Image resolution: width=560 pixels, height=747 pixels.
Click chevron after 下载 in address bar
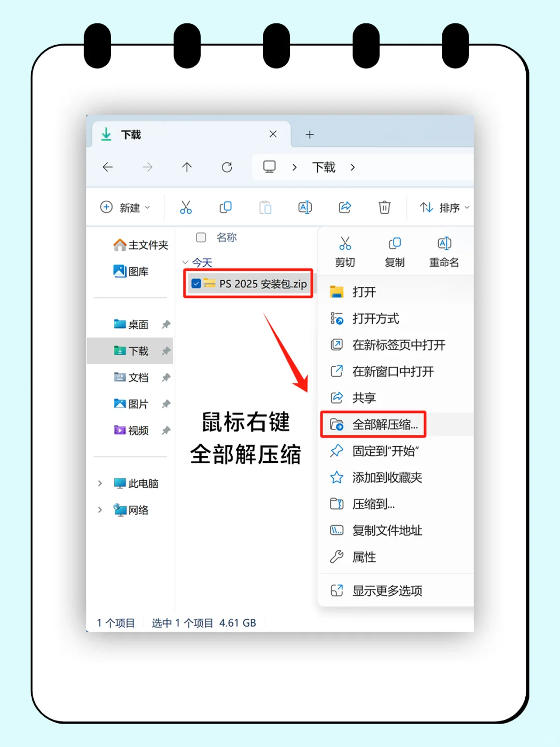pos(353,167)
